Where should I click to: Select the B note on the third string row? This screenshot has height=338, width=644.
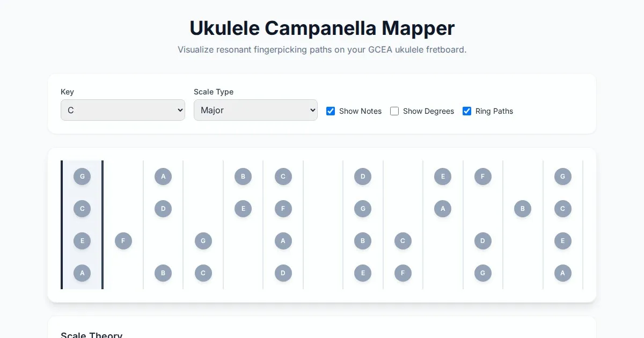[x=363, y=241]
